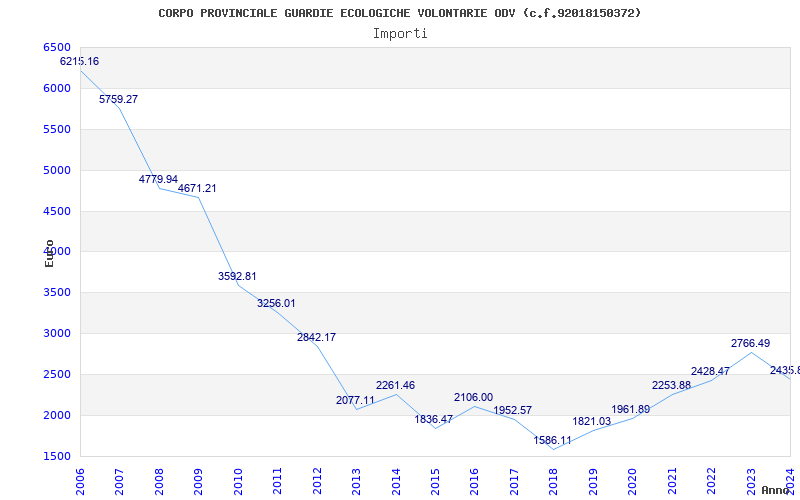The width and height of the screenshot is (800, 500).
Task: Select year 2009 on the axis
Action: coord(198,482)
